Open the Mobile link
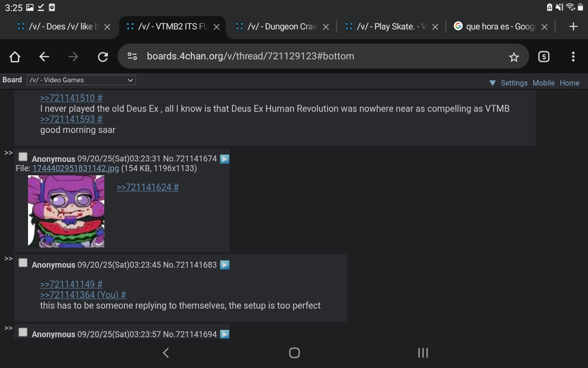The height and width of the screenshot is (368, 588). [x=543, y=83]
